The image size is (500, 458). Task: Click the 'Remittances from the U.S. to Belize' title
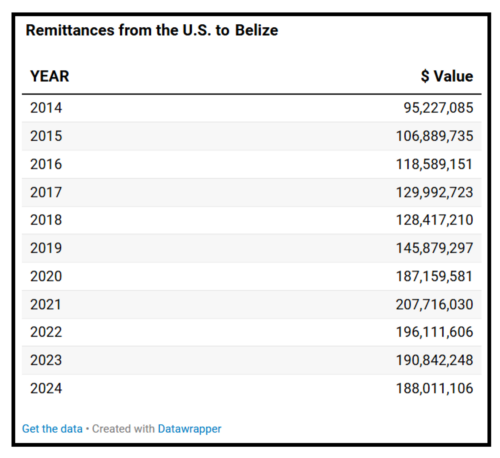pyautogui.click(x=152, y=30)
